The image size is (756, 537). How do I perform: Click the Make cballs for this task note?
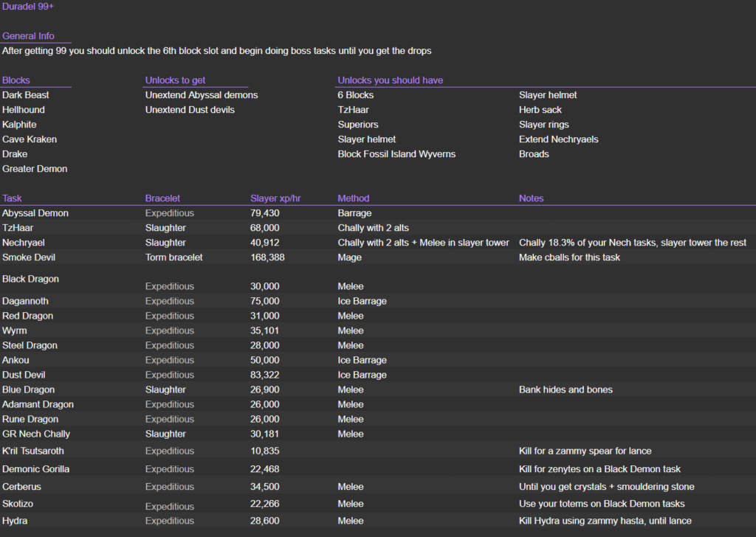[569, 257]
